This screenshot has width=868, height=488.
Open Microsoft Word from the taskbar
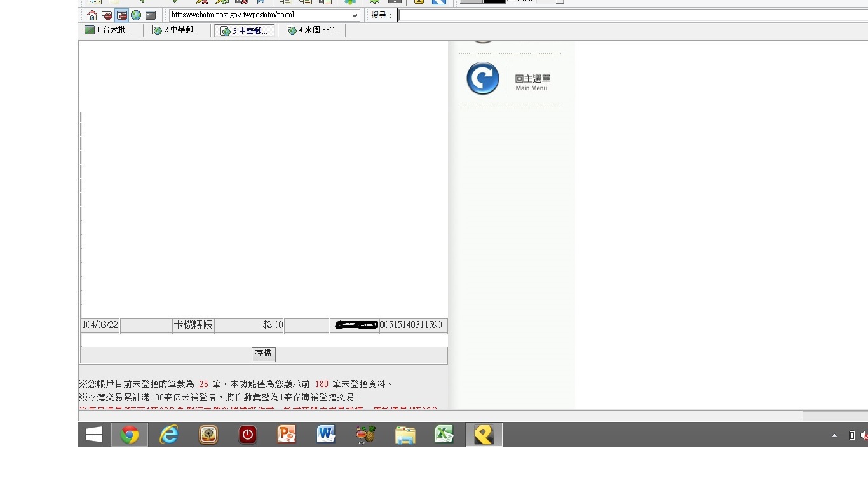point(326,435)
